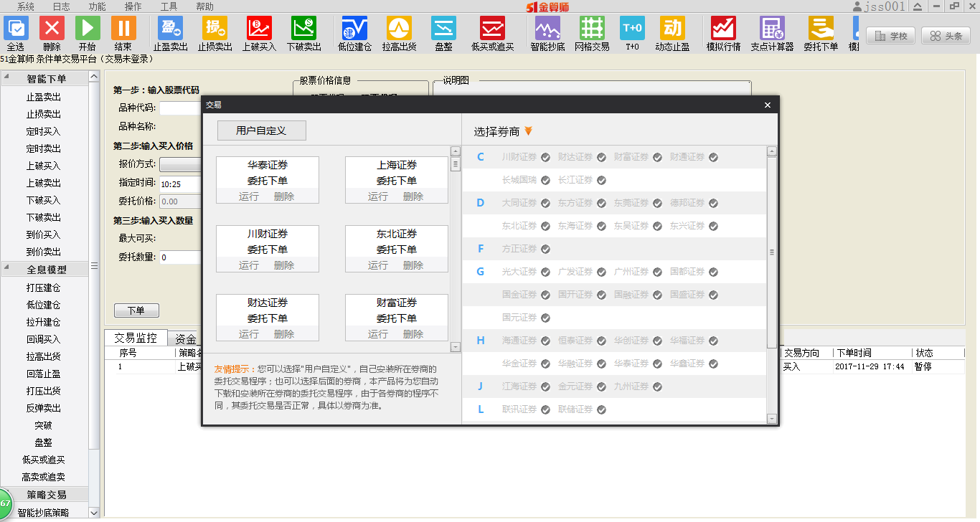Click the 盘整 toolbar icon

click(x=443, y=29)
